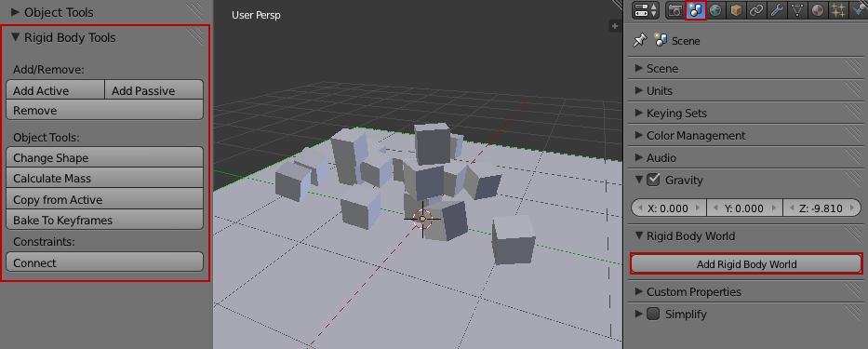868x349 pixels.
Task: Click the 'Scene' name beside the pin
Action: coord(686,41)
